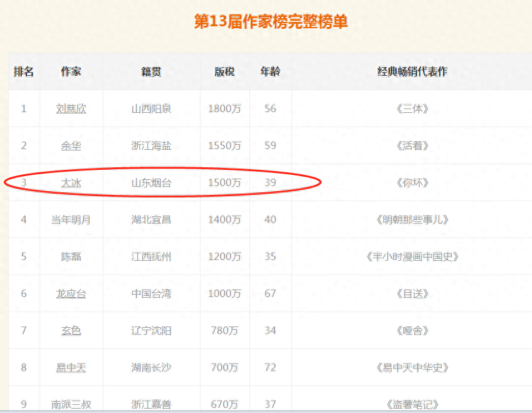Click the 1800万 royalty value
532x413 pixels.
(224, 108)
